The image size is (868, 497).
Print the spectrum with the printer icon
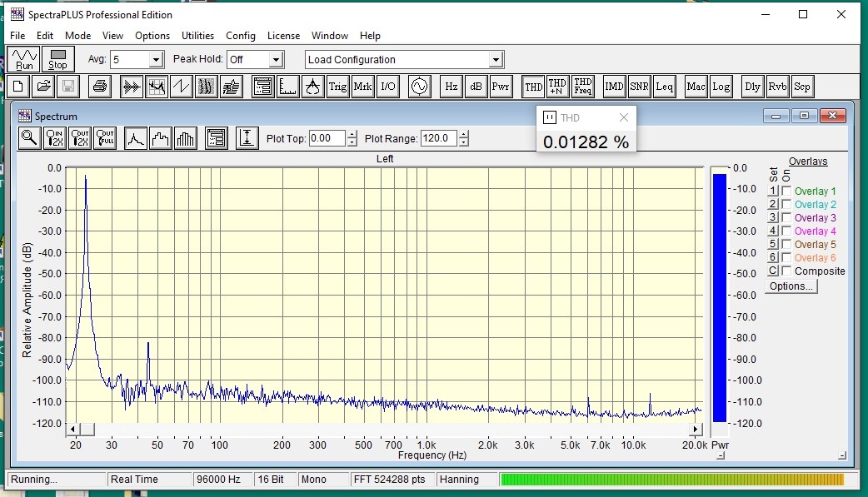100,87
